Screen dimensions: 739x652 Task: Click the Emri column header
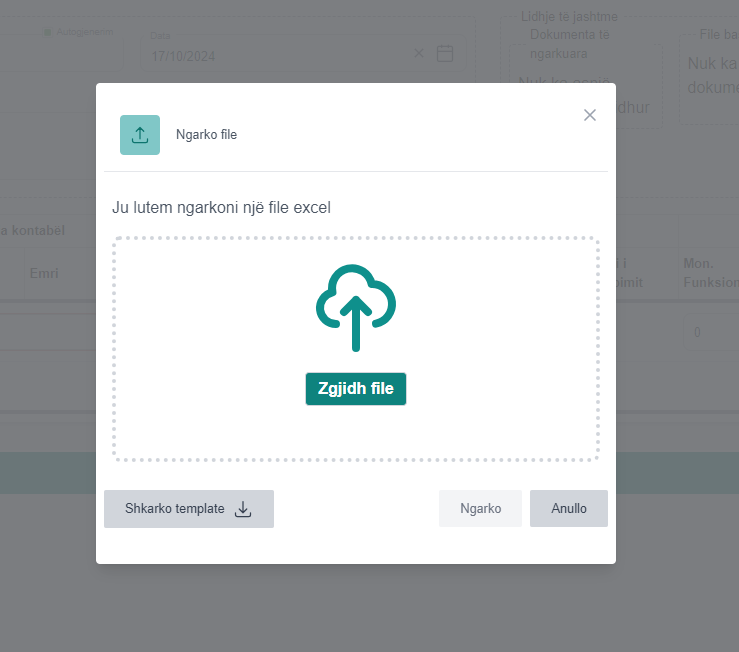click(x=44, y=273)
